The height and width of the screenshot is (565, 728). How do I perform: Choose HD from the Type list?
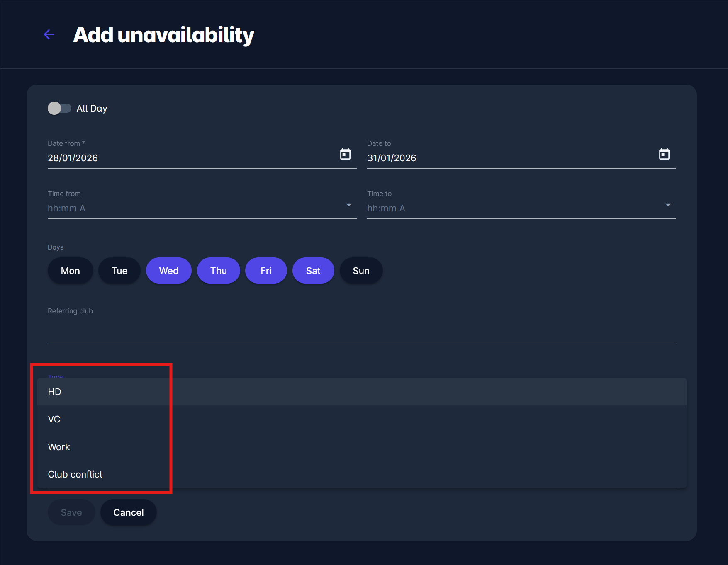pos(55,392)
